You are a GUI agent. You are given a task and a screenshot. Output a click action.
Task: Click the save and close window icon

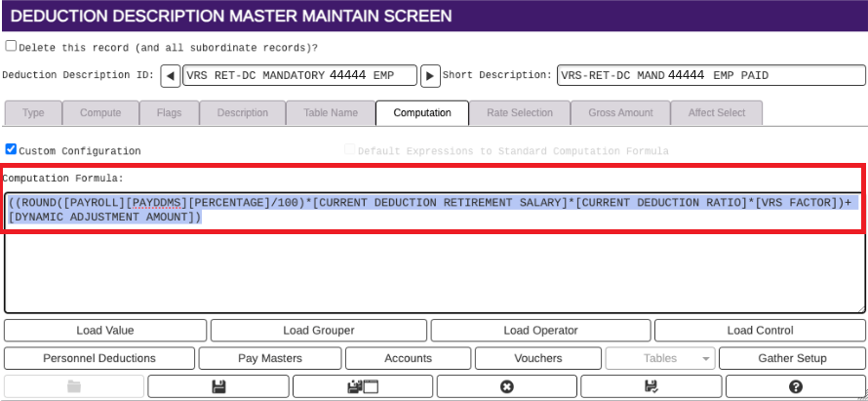click(x=363, y=386)
